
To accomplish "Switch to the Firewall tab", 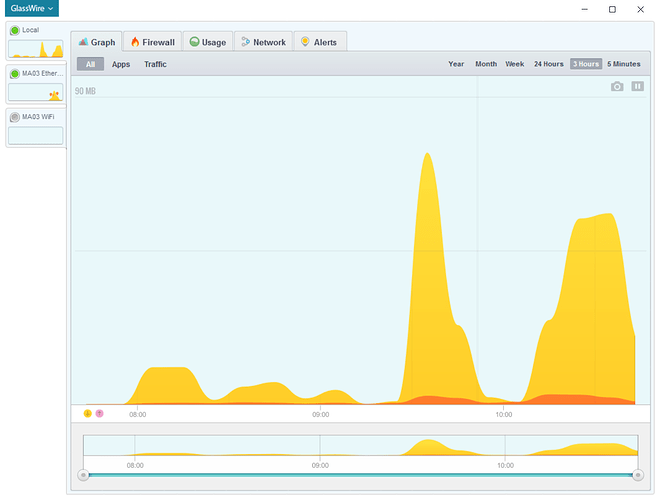I will (152, 42).
